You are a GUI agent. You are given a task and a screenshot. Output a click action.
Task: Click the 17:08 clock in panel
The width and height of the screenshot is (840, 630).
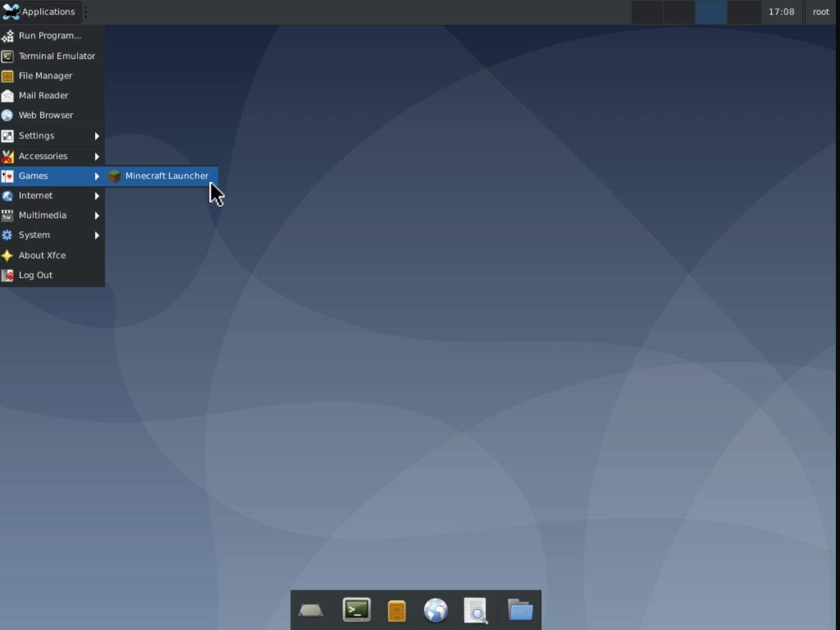(782, 12)
